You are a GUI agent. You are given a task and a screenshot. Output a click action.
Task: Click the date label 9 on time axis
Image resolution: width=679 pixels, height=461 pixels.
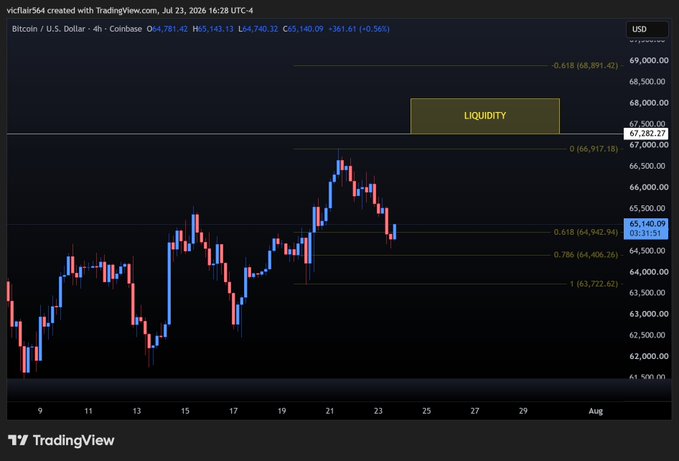click(x=40, y=411)
